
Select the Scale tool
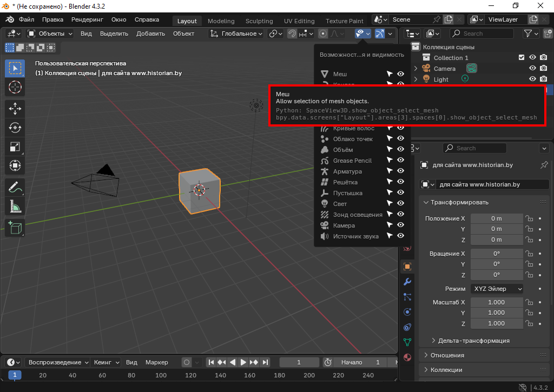point(15,147)
